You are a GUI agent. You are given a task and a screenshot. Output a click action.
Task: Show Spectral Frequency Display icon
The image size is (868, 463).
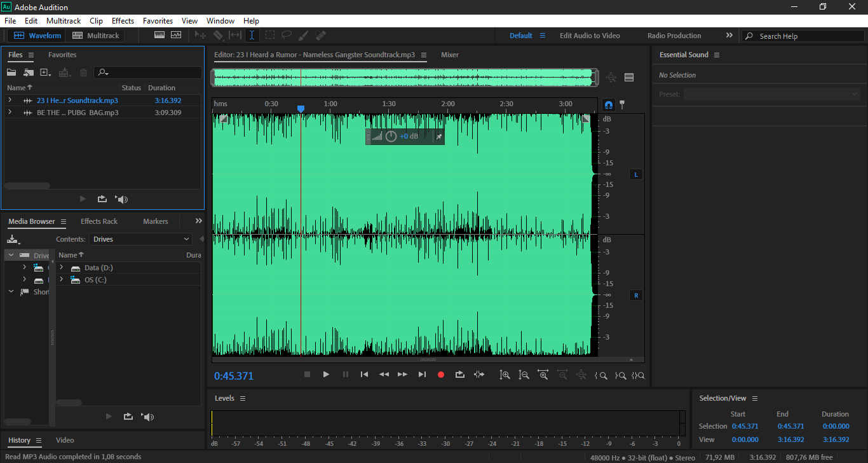click(x=159, y=36)
